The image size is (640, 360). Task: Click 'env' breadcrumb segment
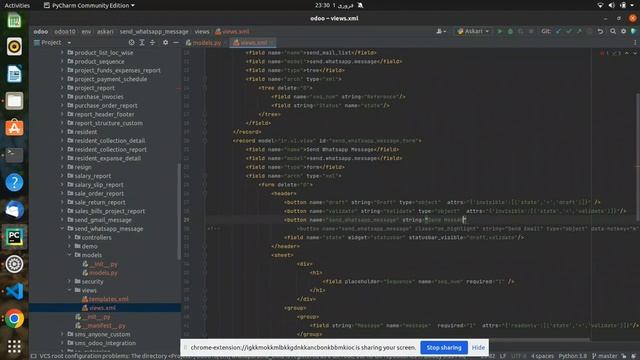coord(86,31)
